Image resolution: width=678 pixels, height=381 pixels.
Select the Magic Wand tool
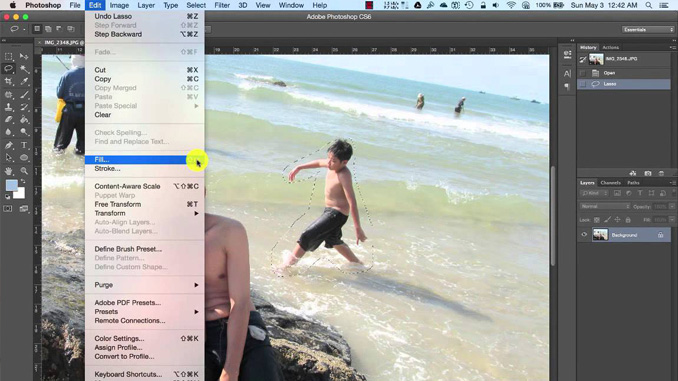point(24,69)
